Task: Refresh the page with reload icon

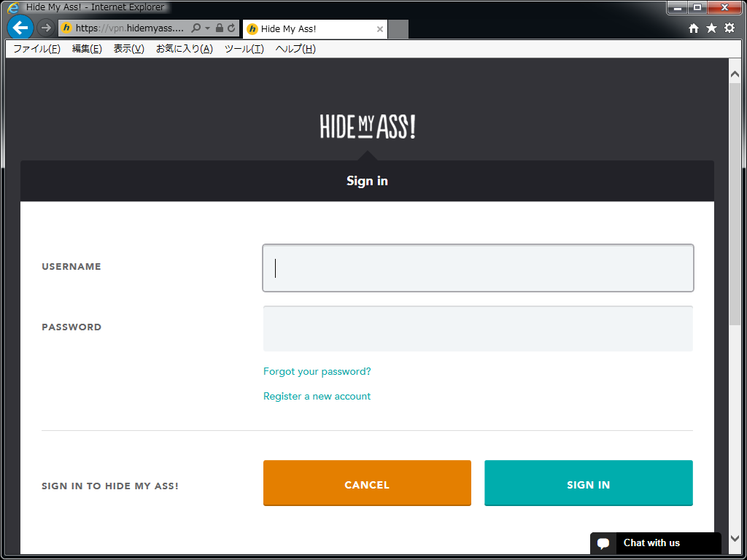Action: click(x=231, y=28)
